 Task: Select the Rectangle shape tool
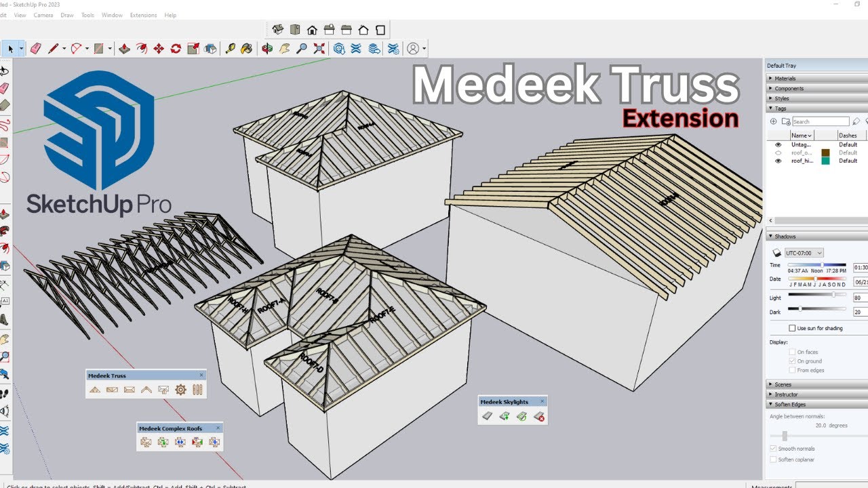[x=99, y=49]
